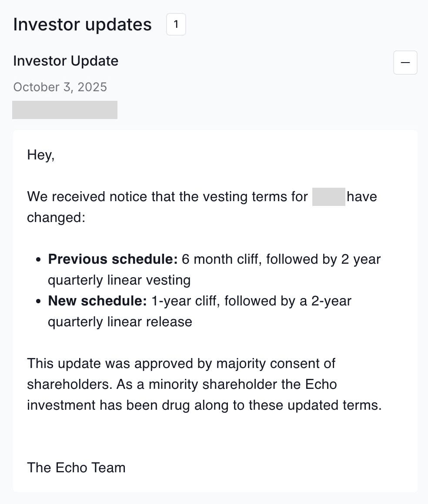Click the text 'quarterly linear vesting'
This screenshot has height=504, width=428.
[x=119, y=280]
